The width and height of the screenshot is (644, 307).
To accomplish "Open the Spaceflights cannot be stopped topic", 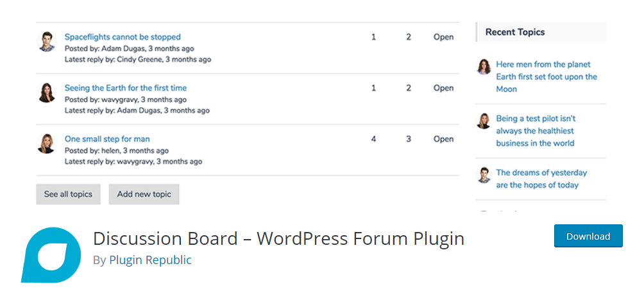I will coord(123,37).
